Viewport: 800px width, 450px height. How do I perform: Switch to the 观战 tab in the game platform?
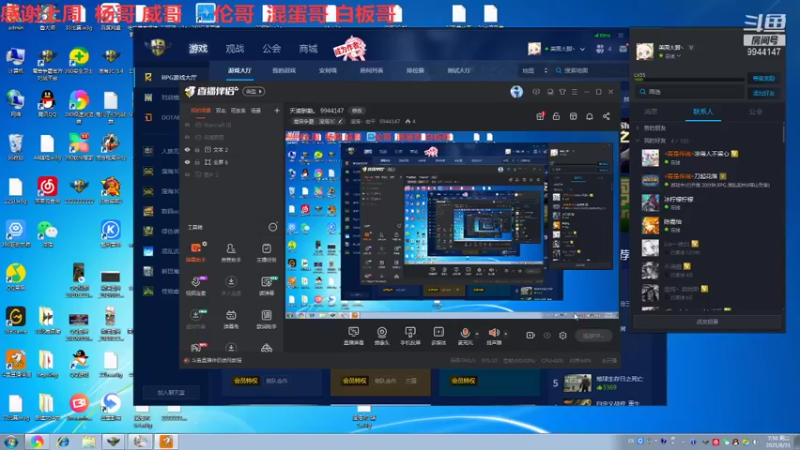[235, 48]
